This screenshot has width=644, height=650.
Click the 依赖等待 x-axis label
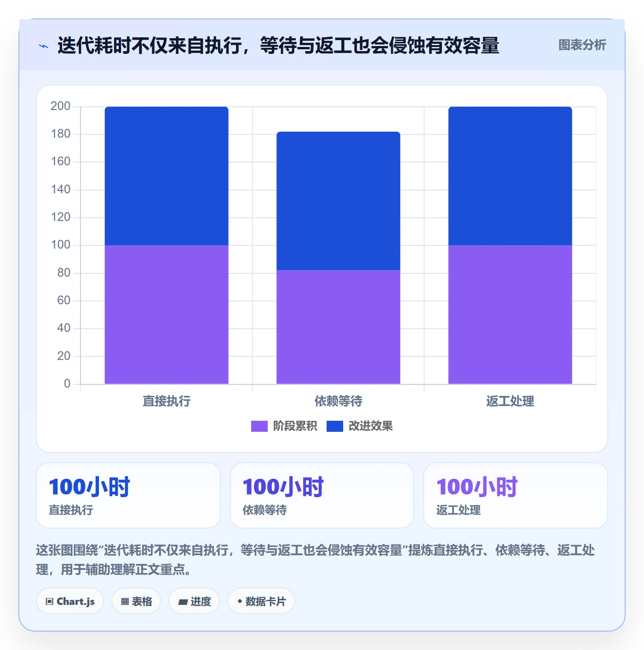[x=338, y=401]
